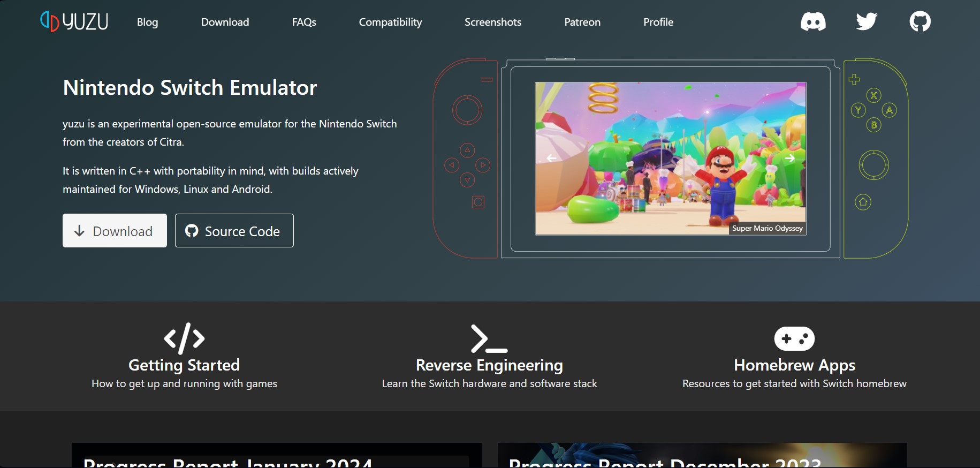Open the GitHub icon in the header

920,22
